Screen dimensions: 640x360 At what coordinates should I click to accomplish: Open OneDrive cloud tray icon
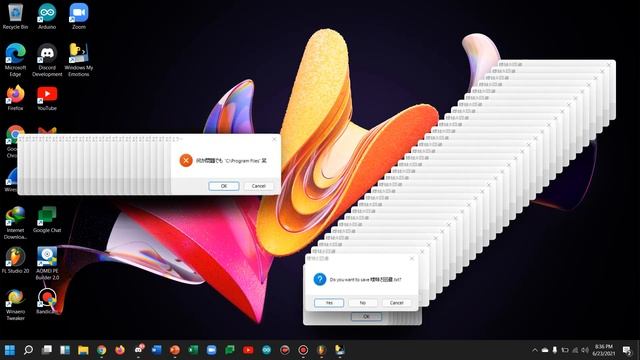click(545, 350)
